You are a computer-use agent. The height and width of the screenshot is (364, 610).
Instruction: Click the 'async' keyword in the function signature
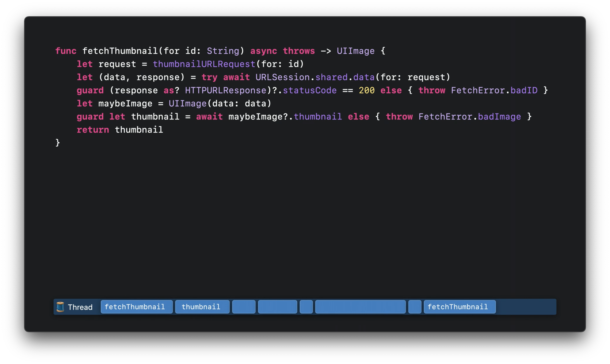[x=263, y=51]
